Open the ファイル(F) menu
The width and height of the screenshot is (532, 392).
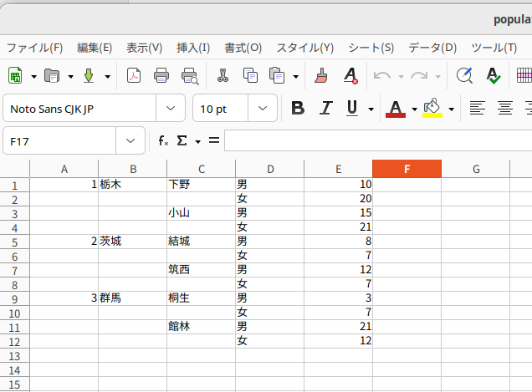[35, 48]
